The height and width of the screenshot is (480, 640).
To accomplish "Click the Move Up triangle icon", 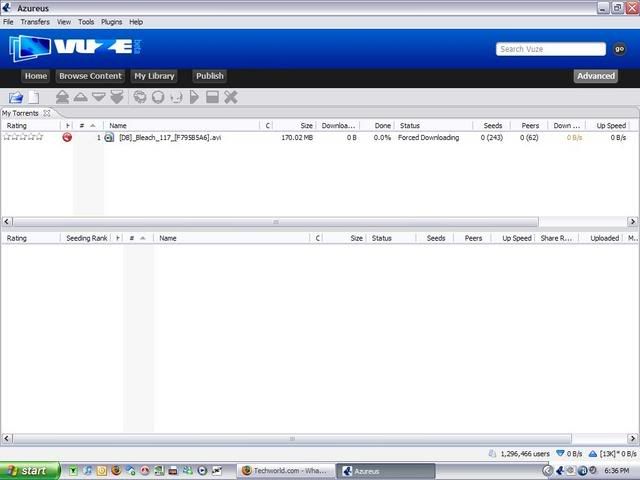I will click(80, 97).
